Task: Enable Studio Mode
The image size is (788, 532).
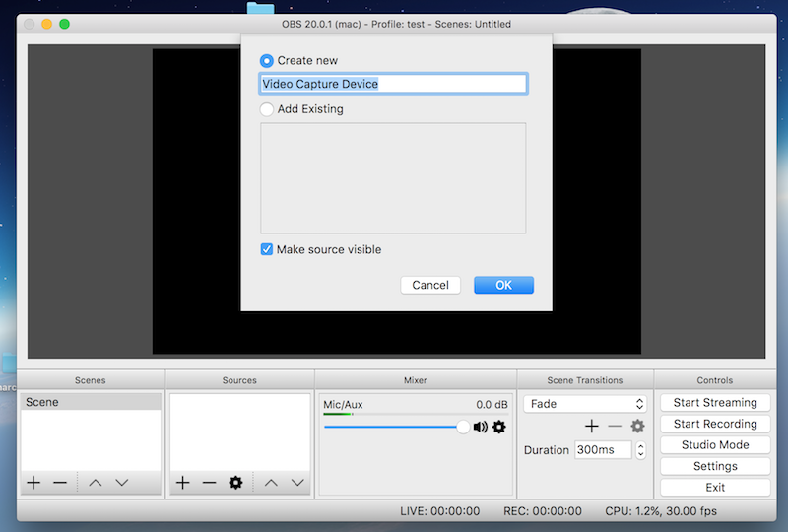Action: click(x=715, y=445)
